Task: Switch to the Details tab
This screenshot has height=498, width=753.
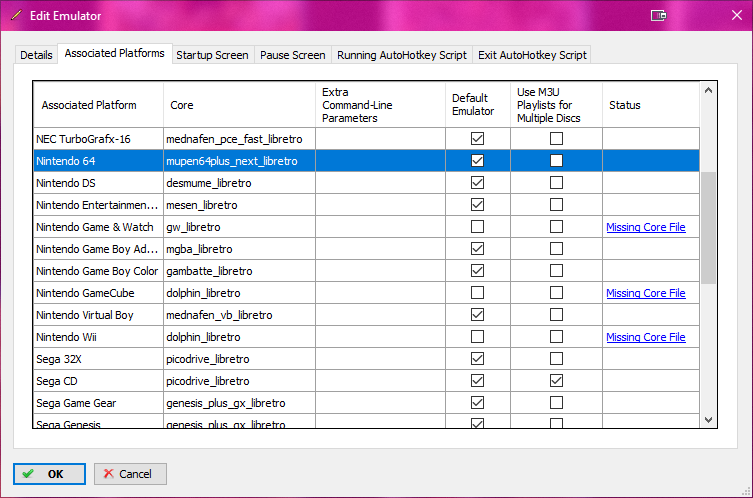Action: pos(36,55)
